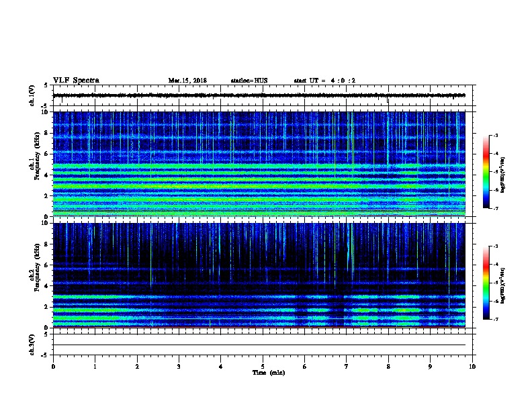The image size is (532, 411).
Task: Click time axis tick label "6"
Action: tap(304, 367)
